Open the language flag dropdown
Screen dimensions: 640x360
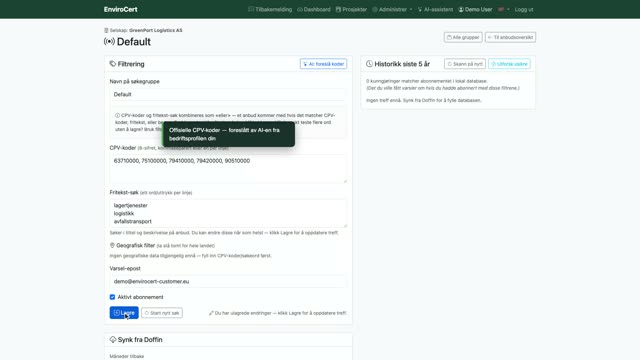(504, 9)
